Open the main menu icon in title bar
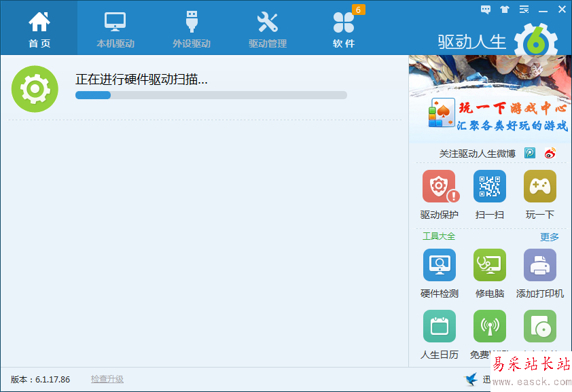 (524, 10)
